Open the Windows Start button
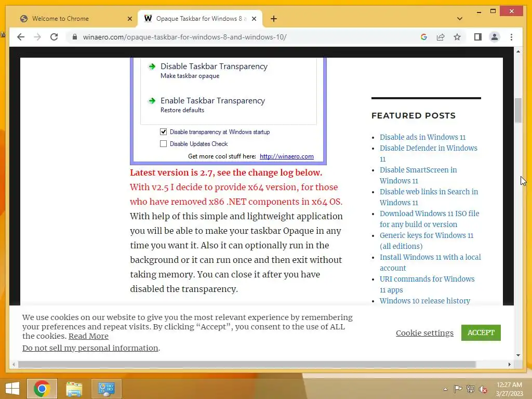The image size is (532, 399). pyautogui.click(x=12, y=389)
